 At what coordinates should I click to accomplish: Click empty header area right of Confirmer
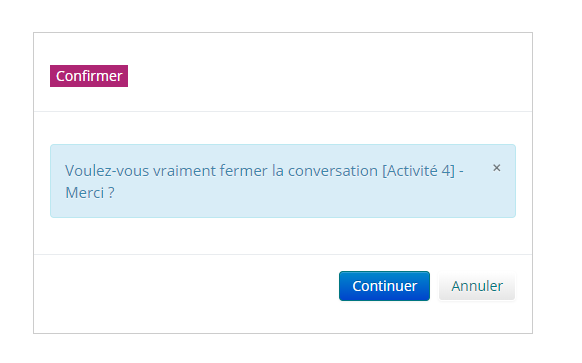click(327, 76)
